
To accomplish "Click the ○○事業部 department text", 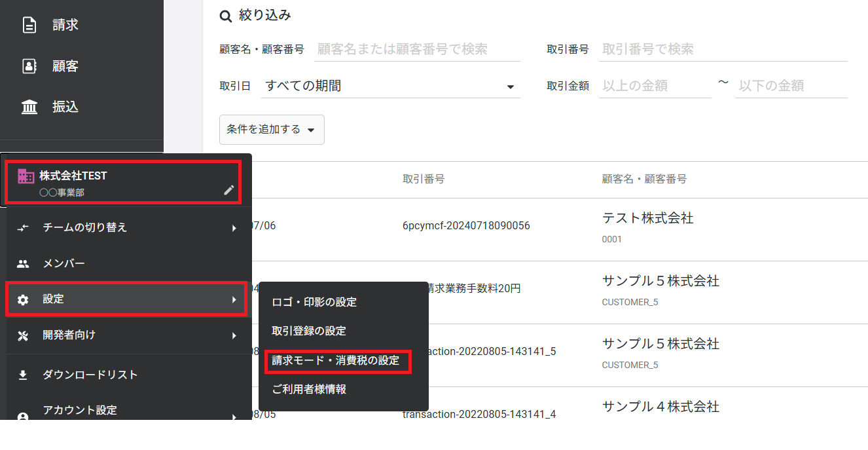I will 62,193.
